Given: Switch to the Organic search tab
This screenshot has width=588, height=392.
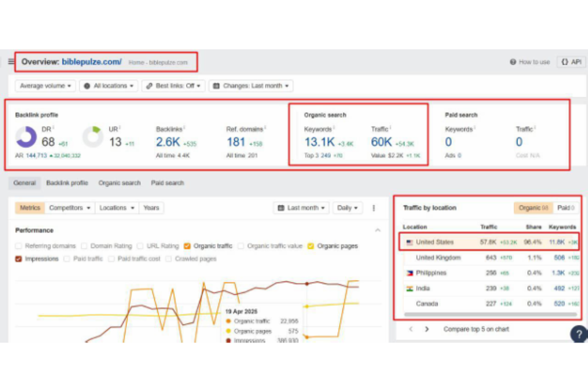Looking at the screenshot, I should (119, 183).
